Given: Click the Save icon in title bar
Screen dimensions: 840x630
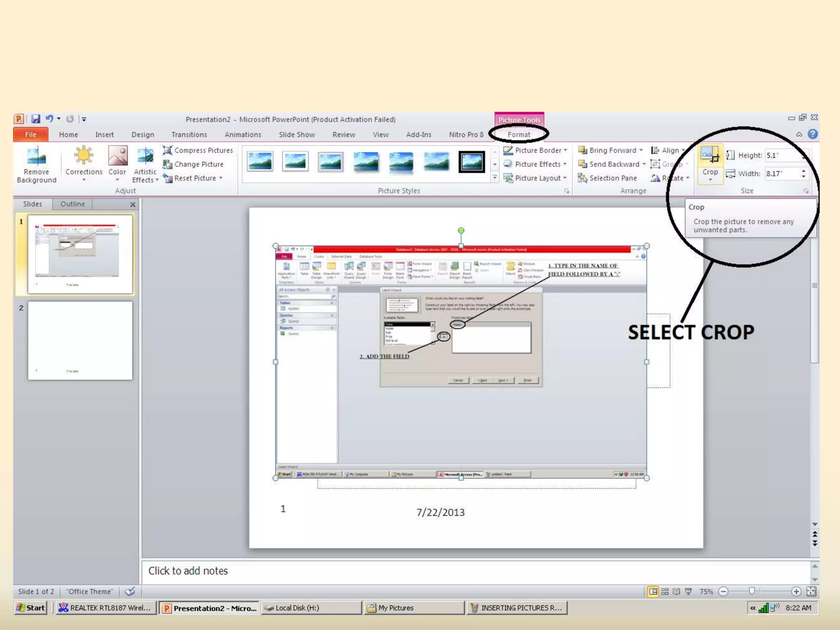Looking at the screenshot, I should 36,119.
